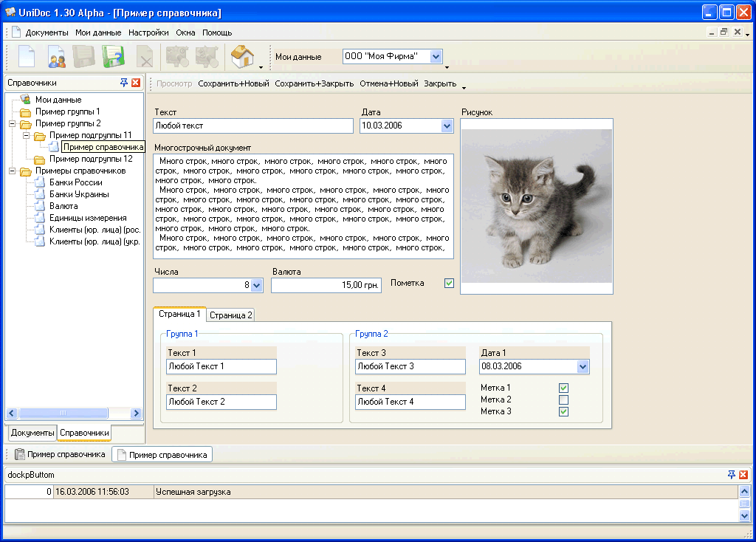Click the house home toolbar icon
756x542 pixels.
tap(241, 56)
